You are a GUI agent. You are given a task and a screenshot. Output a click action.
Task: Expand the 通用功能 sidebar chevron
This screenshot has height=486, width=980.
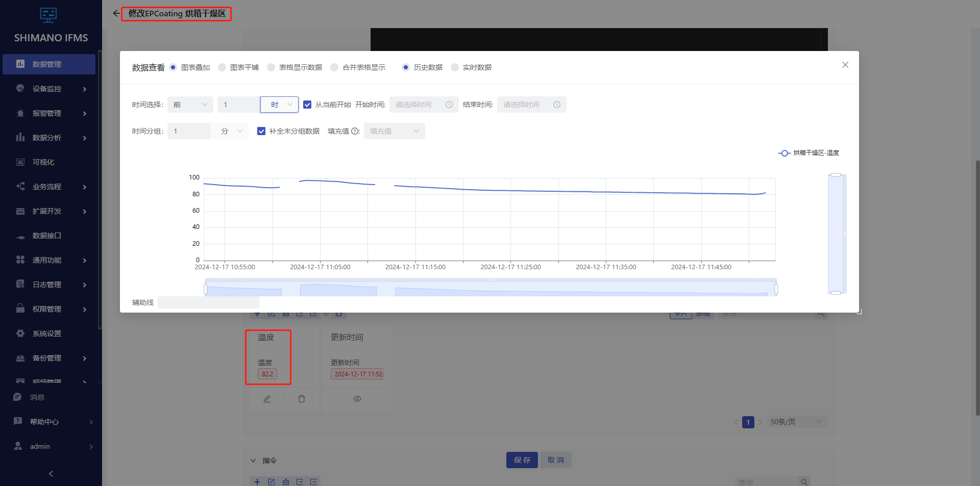pos(85,261)
